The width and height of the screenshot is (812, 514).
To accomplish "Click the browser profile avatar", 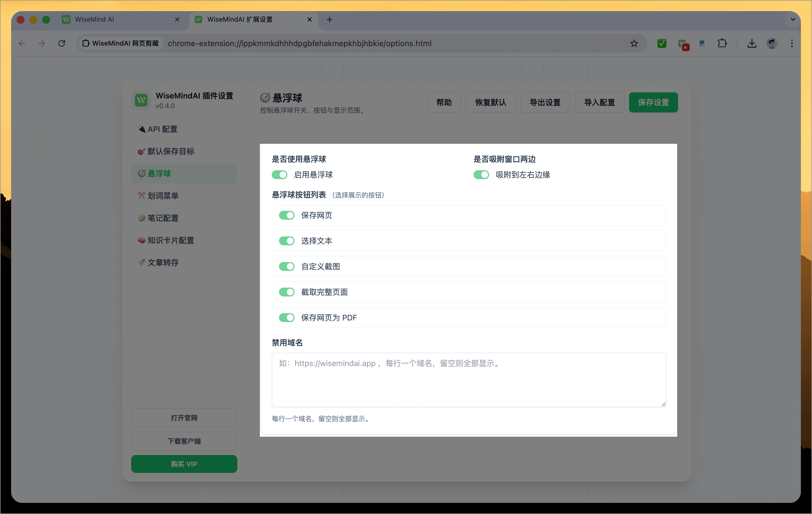I will [772, 43].
